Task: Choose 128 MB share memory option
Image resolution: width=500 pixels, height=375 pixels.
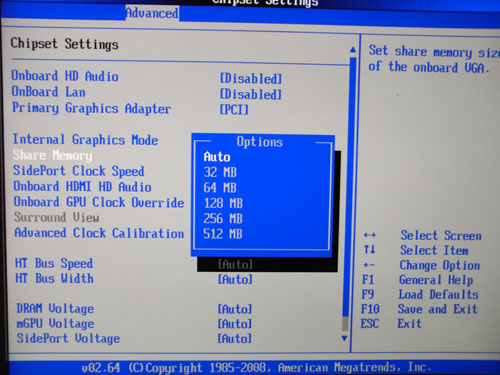Action: tap(223, 203)
